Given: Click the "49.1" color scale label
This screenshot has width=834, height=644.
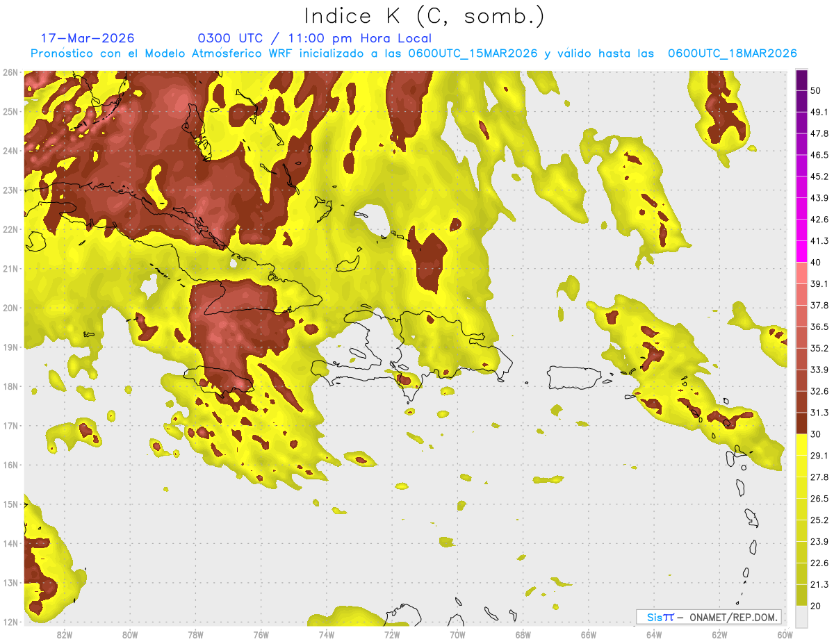Looking at the screenshot, I should pyautogui.click(x=819, y=112).
